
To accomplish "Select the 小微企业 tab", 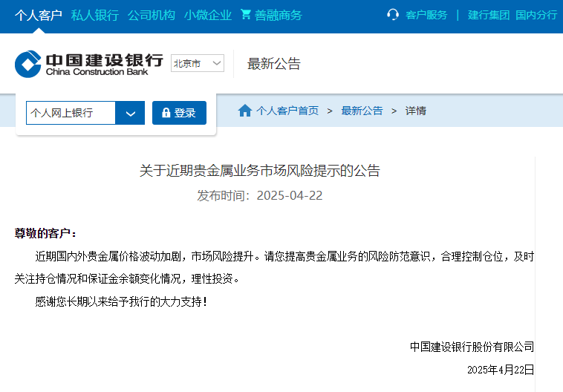I will (207, 15).
